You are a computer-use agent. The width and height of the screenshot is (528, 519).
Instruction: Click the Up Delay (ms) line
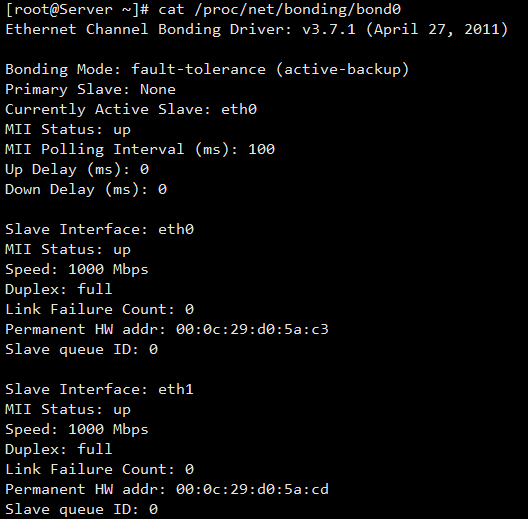[x=77, y=169]
